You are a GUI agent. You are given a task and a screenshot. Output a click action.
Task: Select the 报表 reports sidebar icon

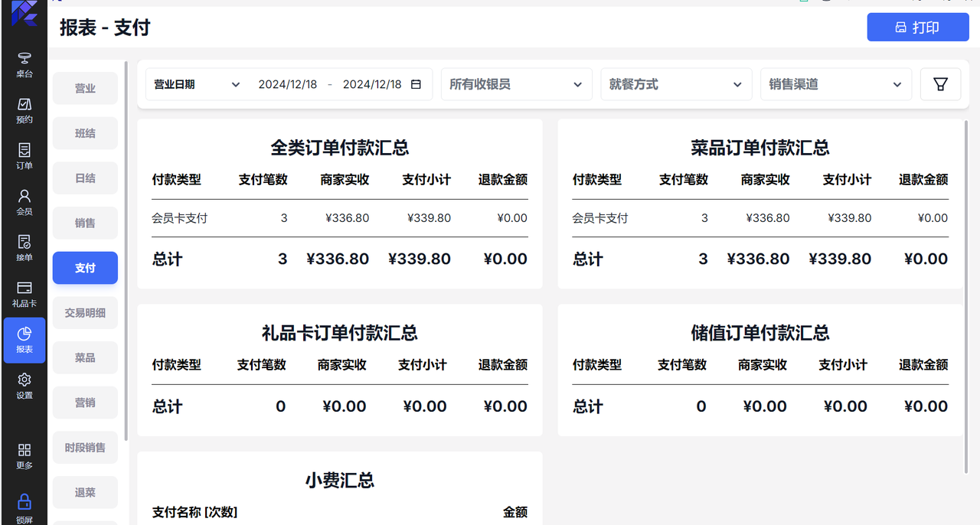24,340
